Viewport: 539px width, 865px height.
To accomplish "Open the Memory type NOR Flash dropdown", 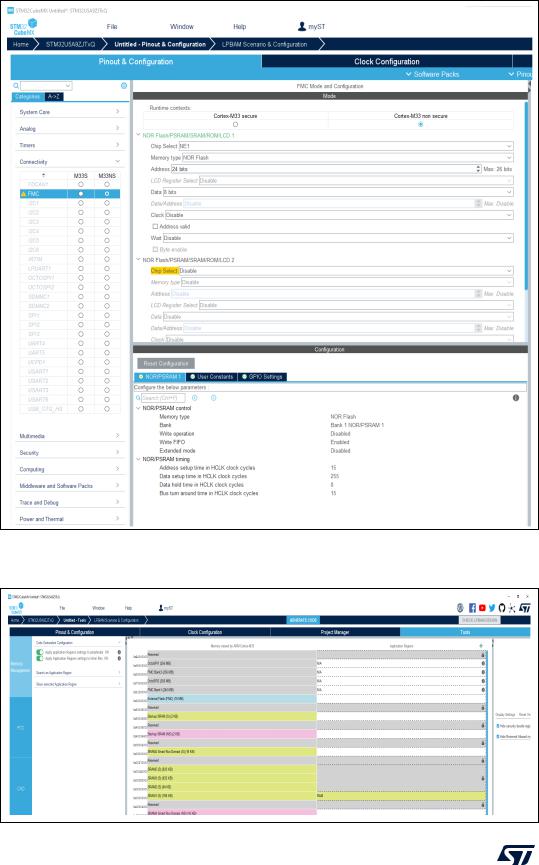I will [348, 158].
